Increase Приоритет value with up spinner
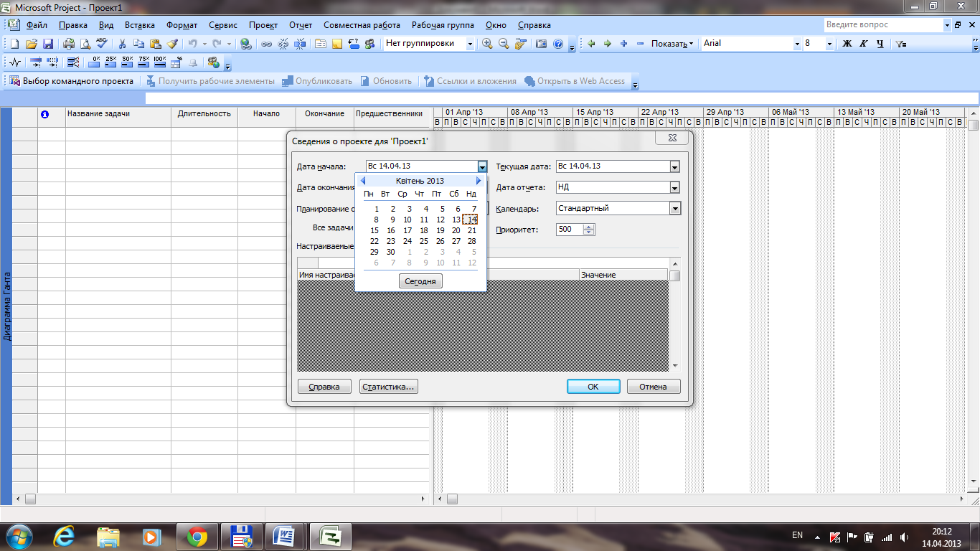Screen dimensions: 980x551 pos(590,227)
